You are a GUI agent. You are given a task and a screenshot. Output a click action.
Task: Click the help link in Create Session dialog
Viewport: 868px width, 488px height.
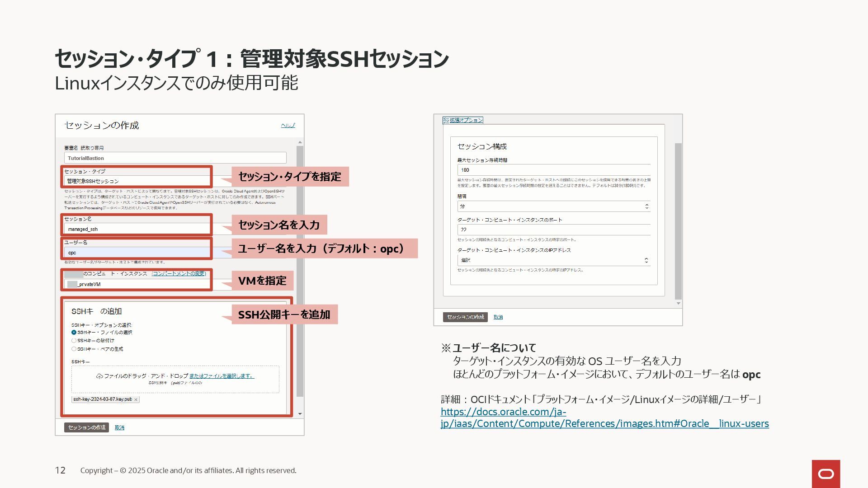pyautogui.click(x=288, y=125)
